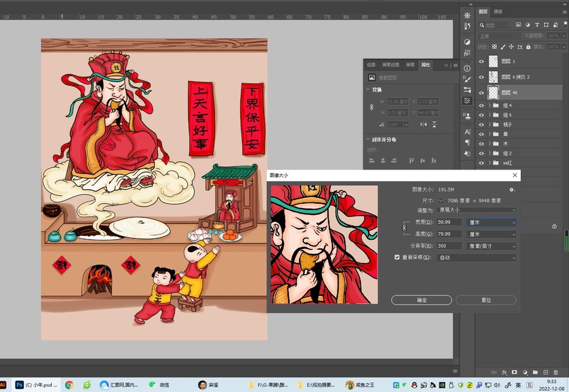Toggle visibility of group 桃子
Screen dimensions: 569x392
pyautogui.click(x=482, y=125)
